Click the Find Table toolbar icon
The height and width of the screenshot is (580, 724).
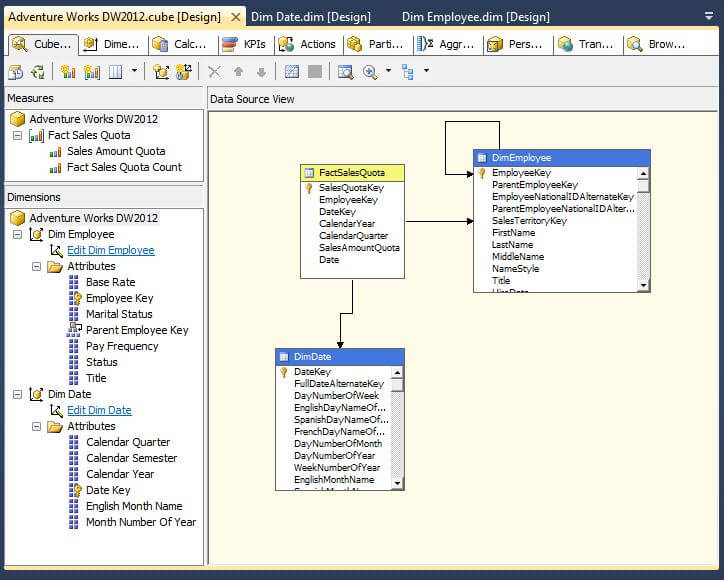(x=345, y=72)
